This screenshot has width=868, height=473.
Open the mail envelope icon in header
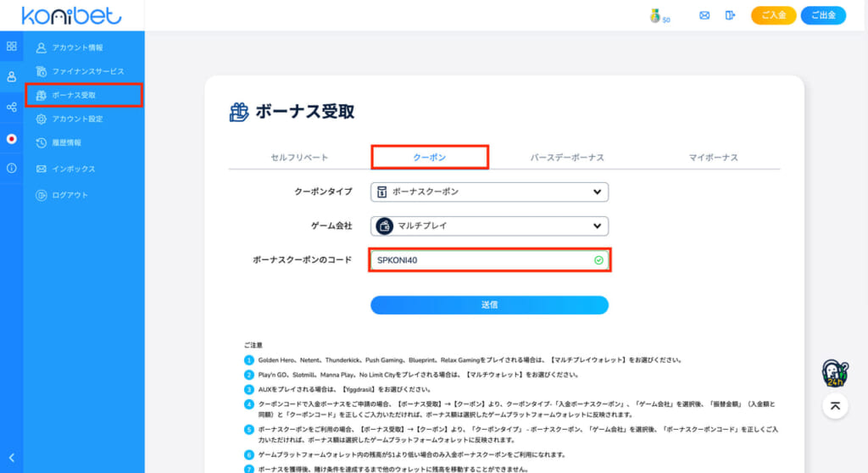click(x=704, y=15)
